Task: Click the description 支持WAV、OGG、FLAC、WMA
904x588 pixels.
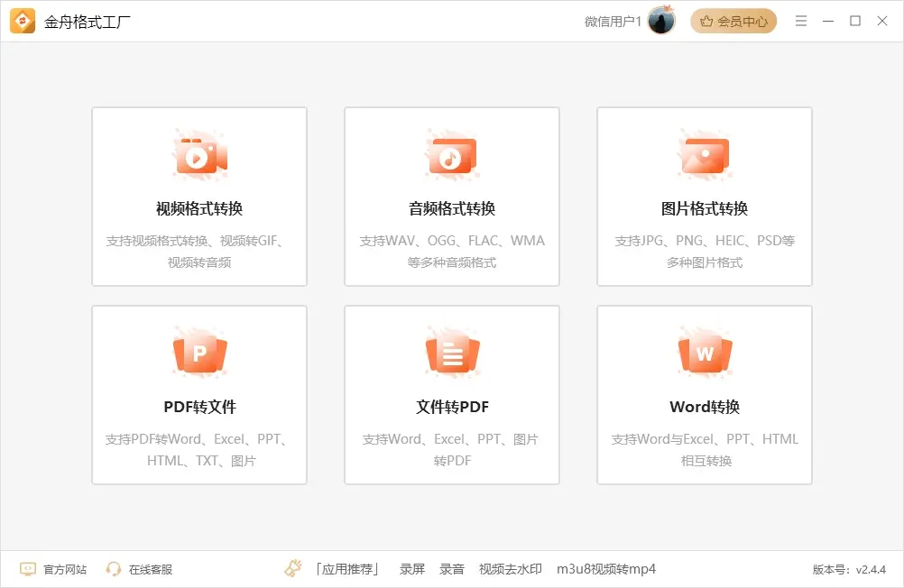Action: (x=452, y=241)
